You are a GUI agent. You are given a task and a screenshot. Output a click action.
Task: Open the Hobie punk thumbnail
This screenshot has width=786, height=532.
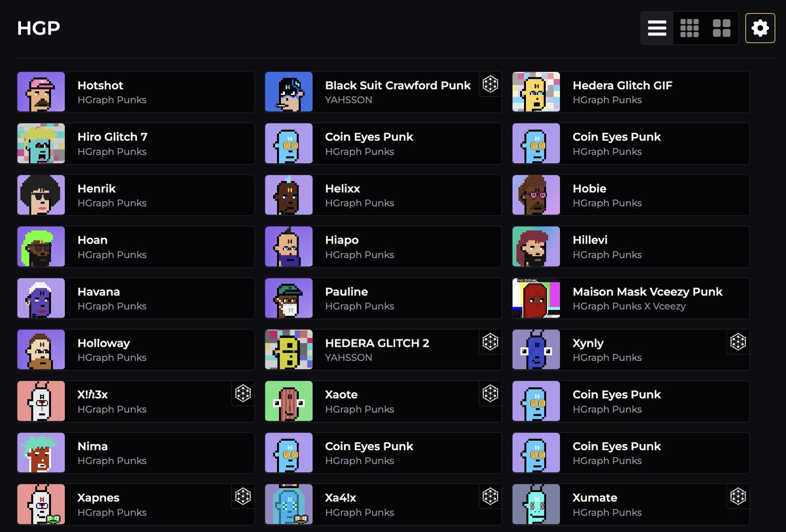click(536, 195)
